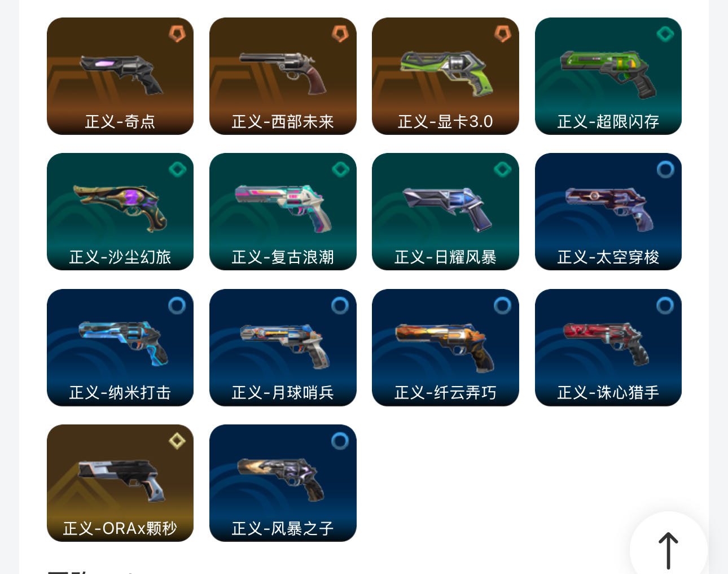Open the 正义-ORAx颗秒 skin card

[x=120, y=483]
